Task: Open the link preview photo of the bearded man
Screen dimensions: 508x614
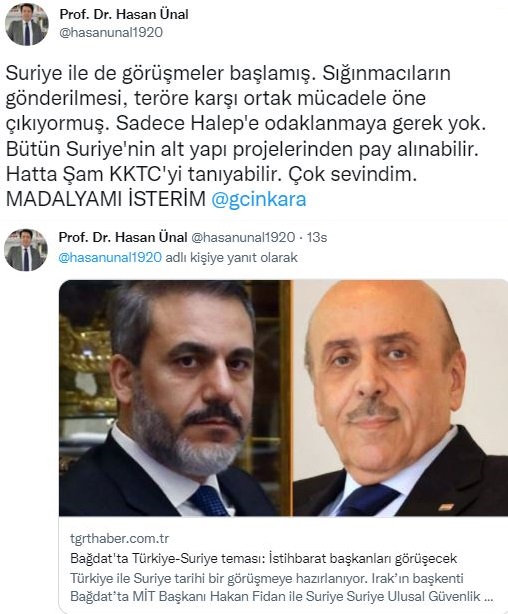Action: click(175, 398)
